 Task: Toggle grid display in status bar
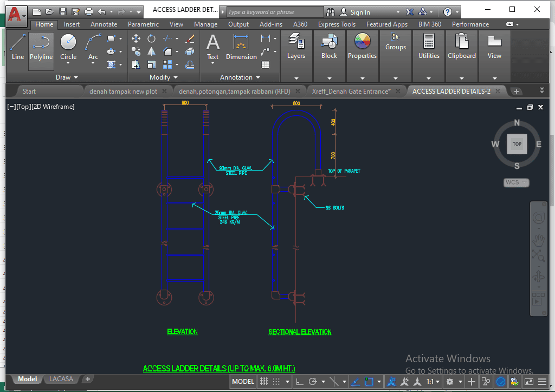[x=264, y=382]
